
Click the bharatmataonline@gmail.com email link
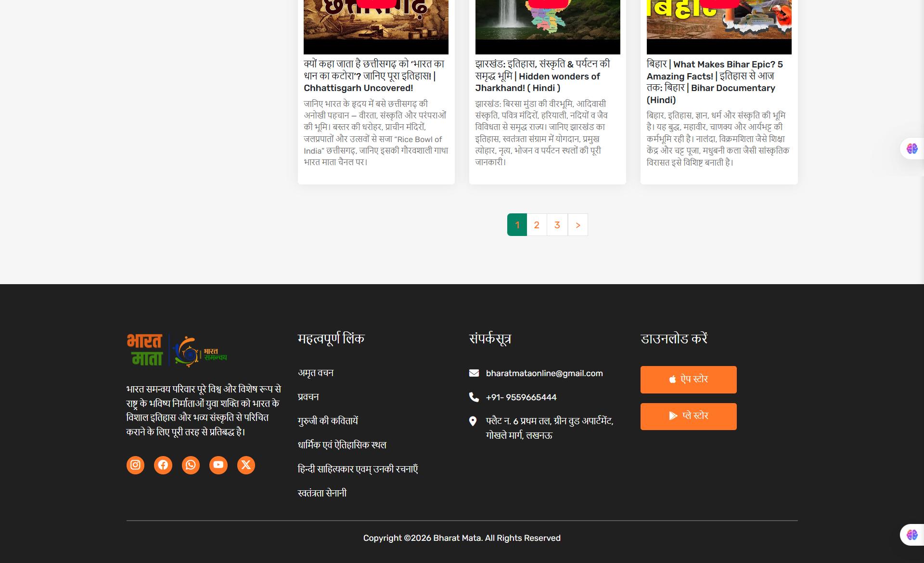[544, 373]
